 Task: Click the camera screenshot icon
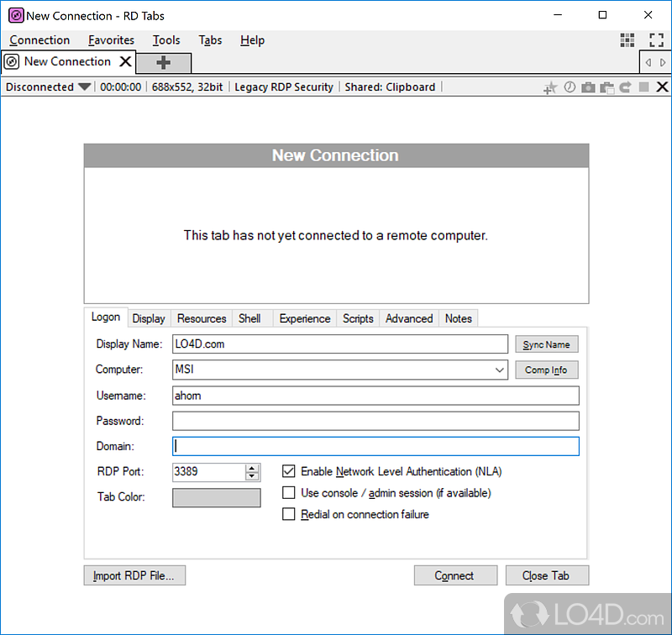[x=588, y=87]
